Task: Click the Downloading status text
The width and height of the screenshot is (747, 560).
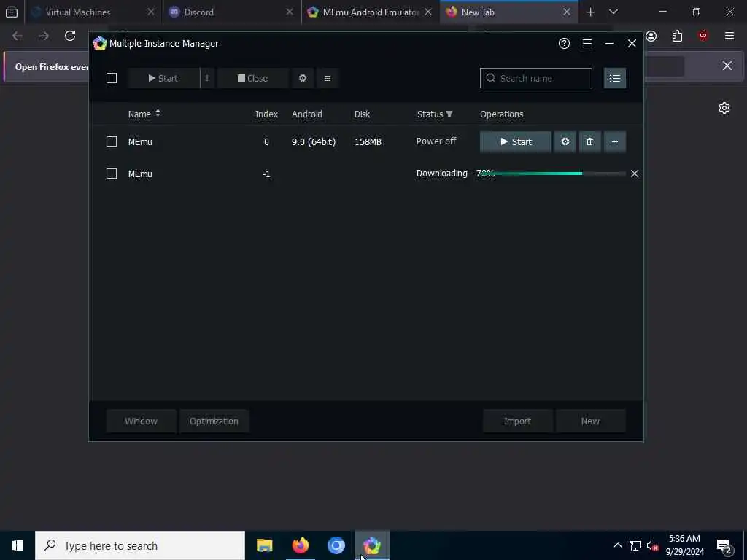Action: click(455, 174)
